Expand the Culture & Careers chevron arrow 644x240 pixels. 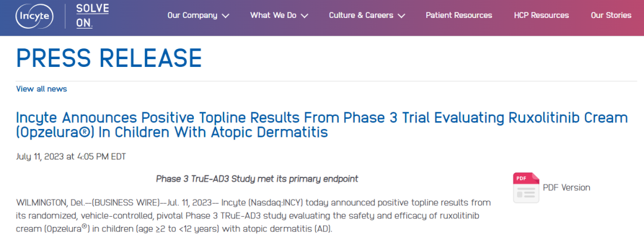(401, 16)
